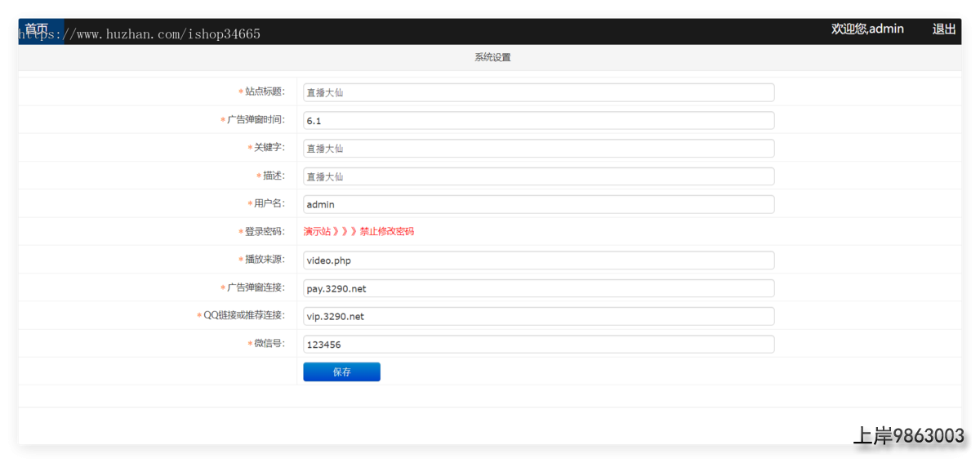This screenshot has width=980, height=463.
Task: Focus the 微信号 field showing 123456
Action: point(538,345)
